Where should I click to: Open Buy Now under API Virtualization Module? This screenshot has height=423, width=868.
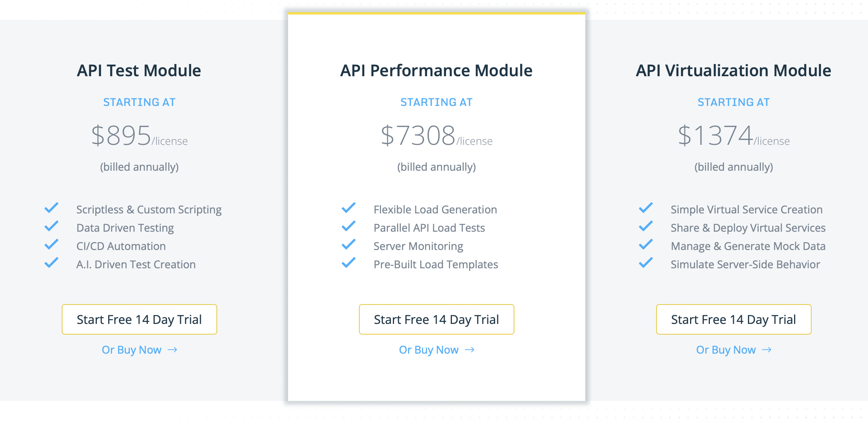click(726, 349)
